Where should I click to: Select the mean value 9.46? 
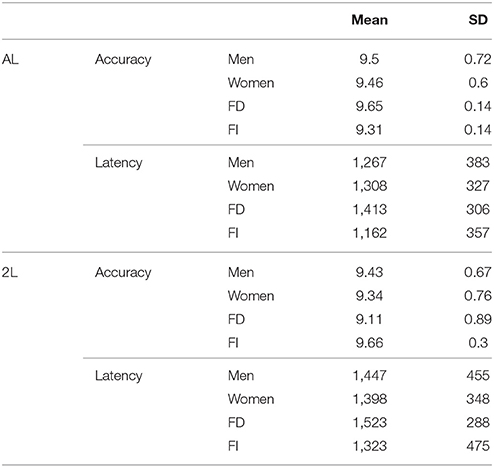click(369, 83)
